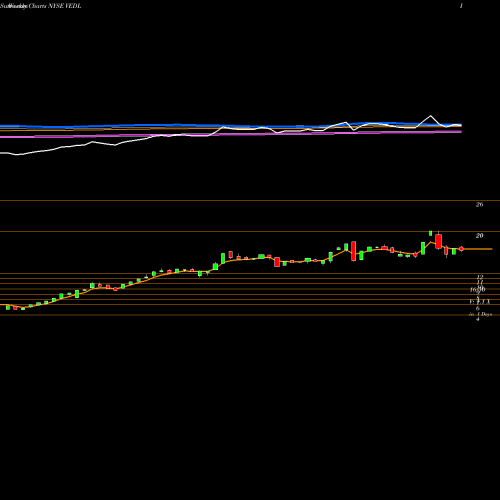Click the highest green candle touching the 20 line
500x500 pixels.
point(431,233)
